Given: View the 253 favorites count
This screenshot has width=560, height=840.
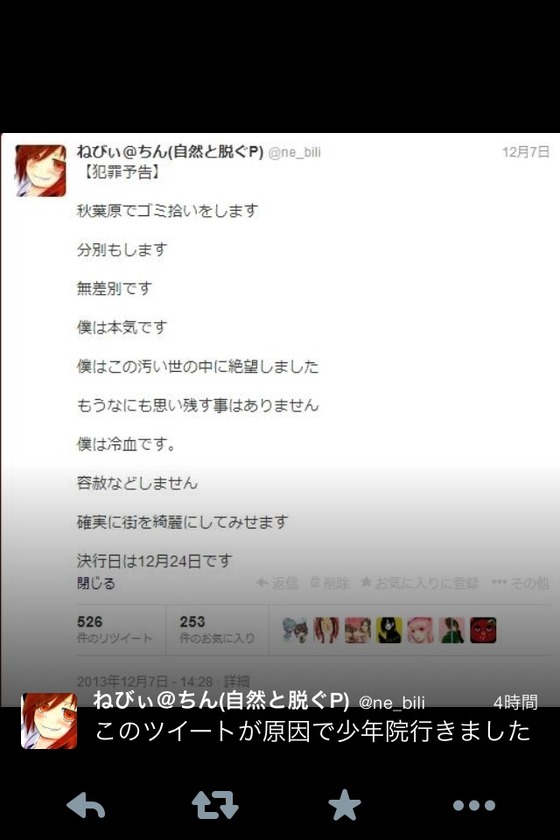Looking at the screenshot, I should 216,629.
